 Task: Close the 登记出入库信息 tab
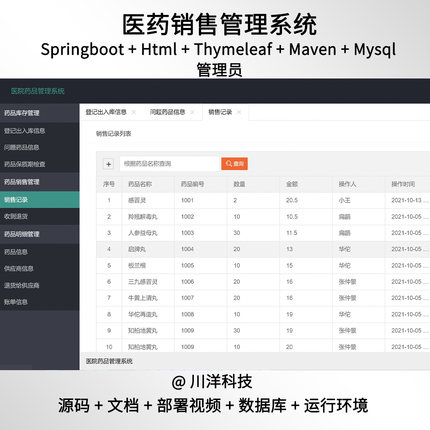click(x=133, y=112)
